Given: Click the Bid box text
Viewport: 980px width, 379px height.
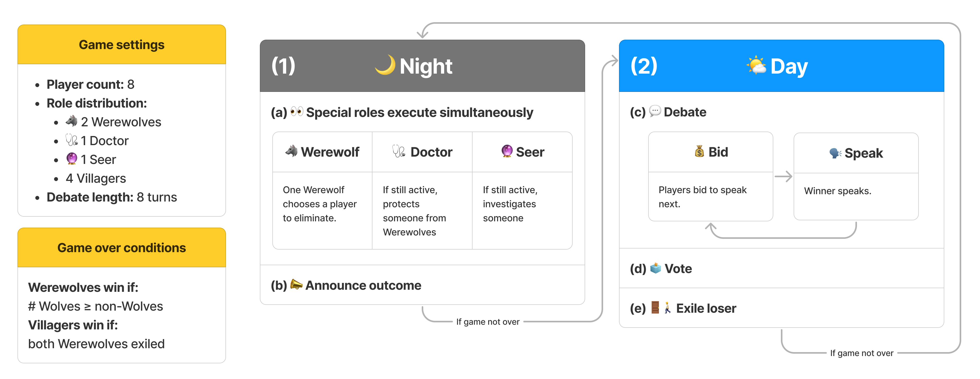Looking at the screenshot, I should [702, 197].
